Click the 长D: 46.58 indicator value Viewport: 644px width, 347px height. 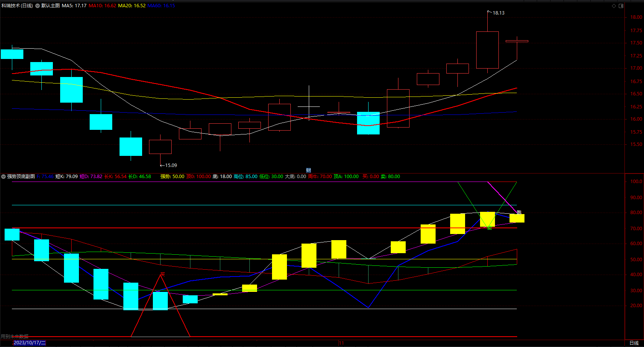pos(140,177)
